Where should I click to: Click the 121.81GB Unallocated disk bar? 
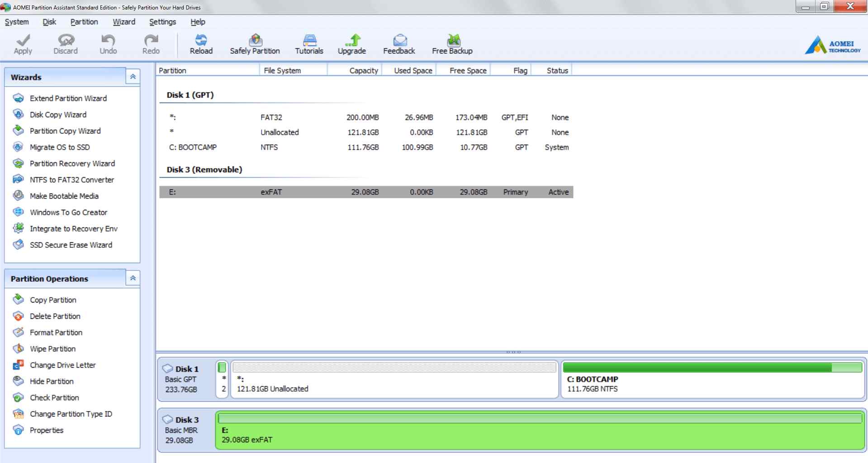coord(394,379)
